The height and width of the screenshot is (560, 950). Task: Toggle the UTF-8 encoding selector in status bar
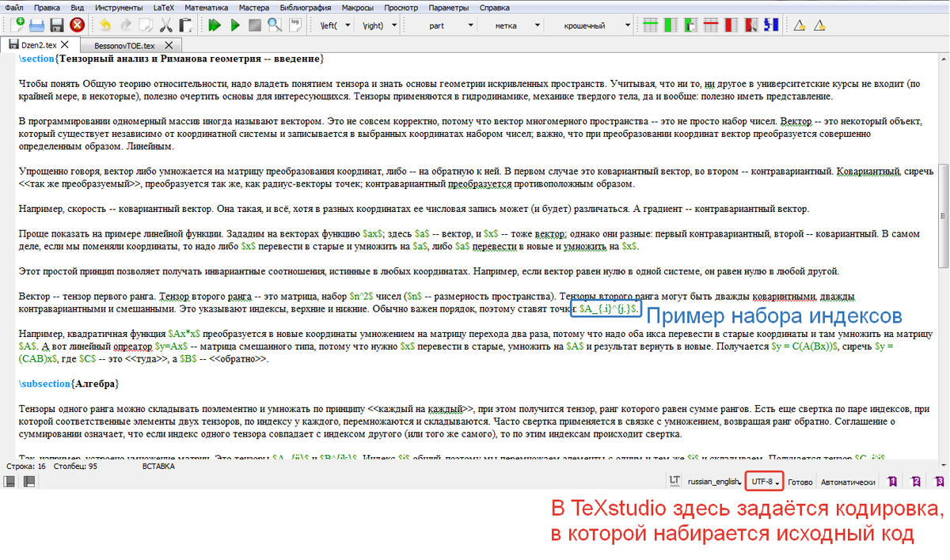pos(762,481)
